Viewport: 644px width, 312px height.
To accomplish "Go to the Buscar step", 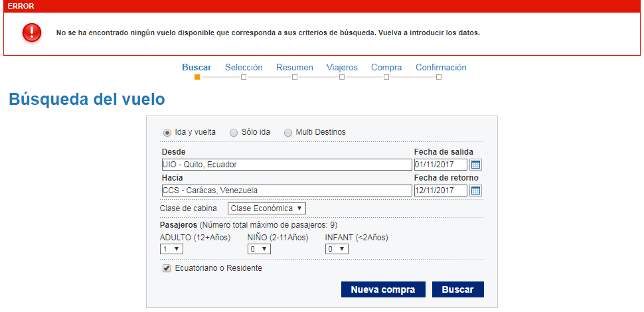I will [x=197, y=67].
